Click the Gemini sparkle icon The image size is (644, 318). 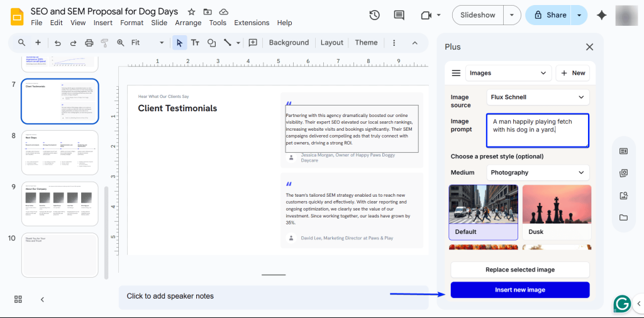pos(602,15)
